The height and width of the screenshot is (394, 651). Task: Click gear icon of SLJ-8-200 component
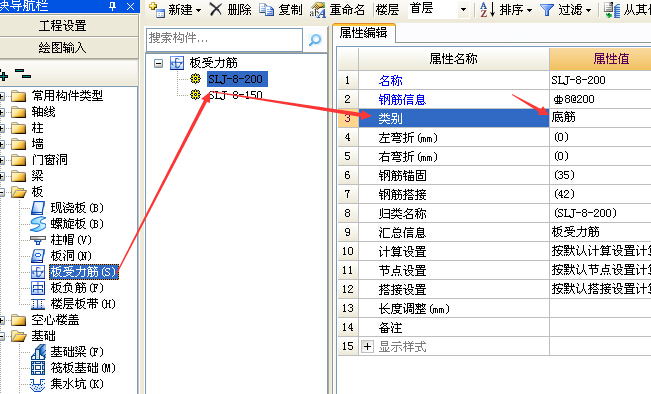195,78
